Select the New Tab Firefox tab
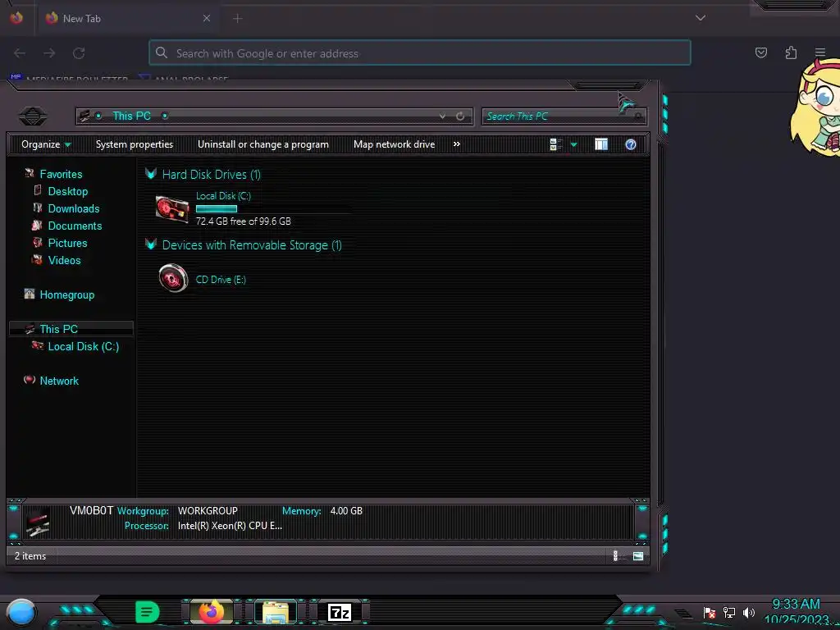Image resolution: width=840 pixels, height=630 pixels. pyautogui.click(x=129, y=19)
